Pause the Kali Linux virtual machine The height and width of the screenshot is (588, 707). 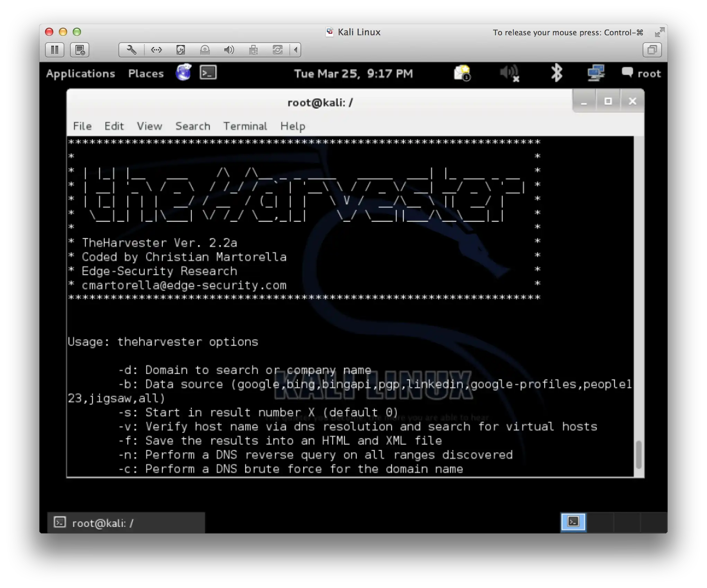(54, 50)
